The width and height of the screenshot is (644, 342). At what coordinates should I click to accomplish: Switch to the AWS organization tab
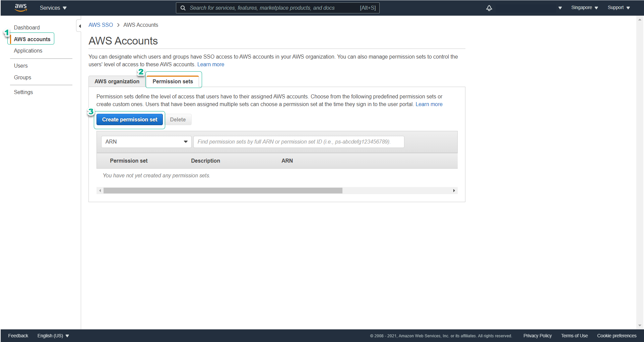point(117,81)
